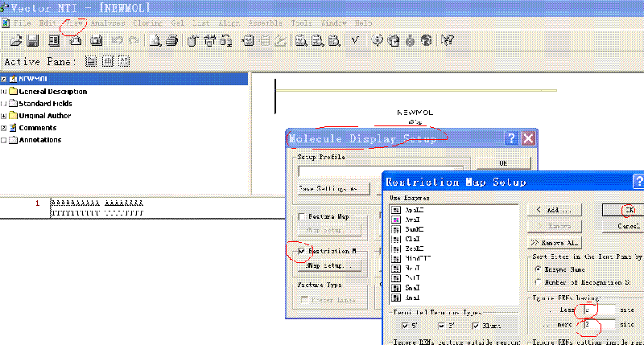Activate Text Pane icon beside Active Pane
The height and width of the screenshot is (345, 644).
point(91,62)
